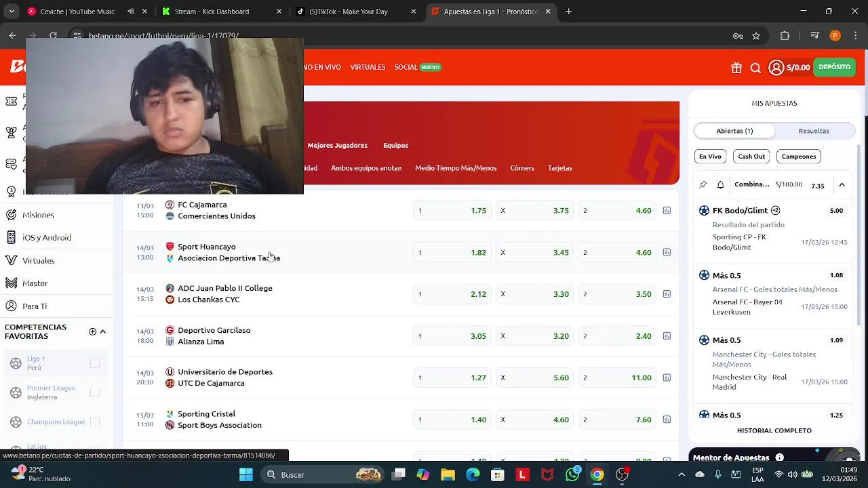The image size is (868, 488).
Task: Check the Liga 1 Perú checkbox
Action: (x=95, y=363)
